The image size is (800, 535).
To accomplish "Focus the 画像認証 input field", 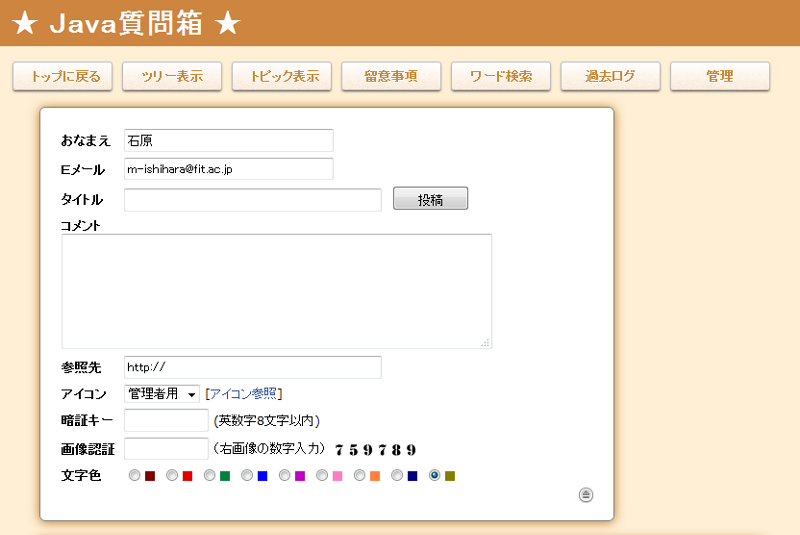I will tap(166, 449).
